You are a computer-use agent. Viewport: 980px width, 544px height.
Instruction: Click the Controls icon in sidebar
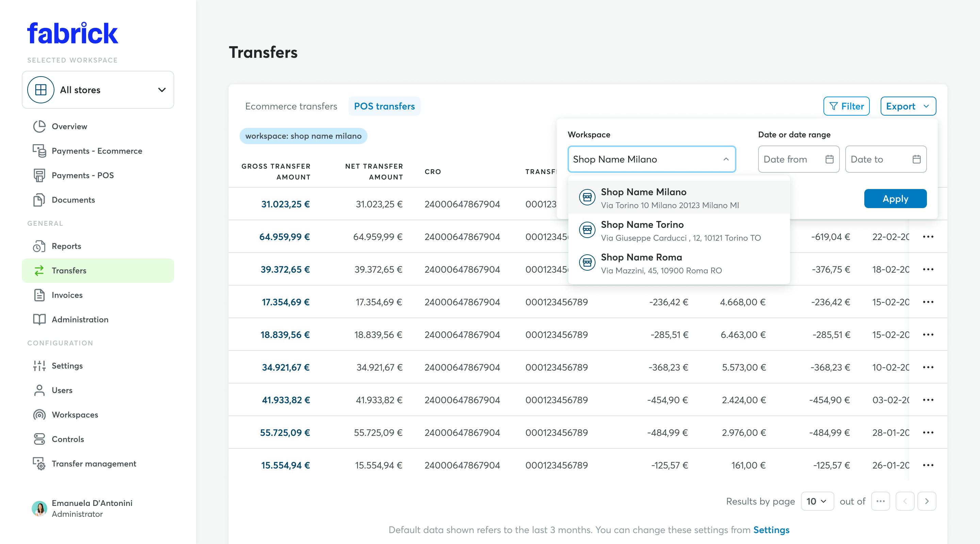pyautogui.click(x=39, y=439)
